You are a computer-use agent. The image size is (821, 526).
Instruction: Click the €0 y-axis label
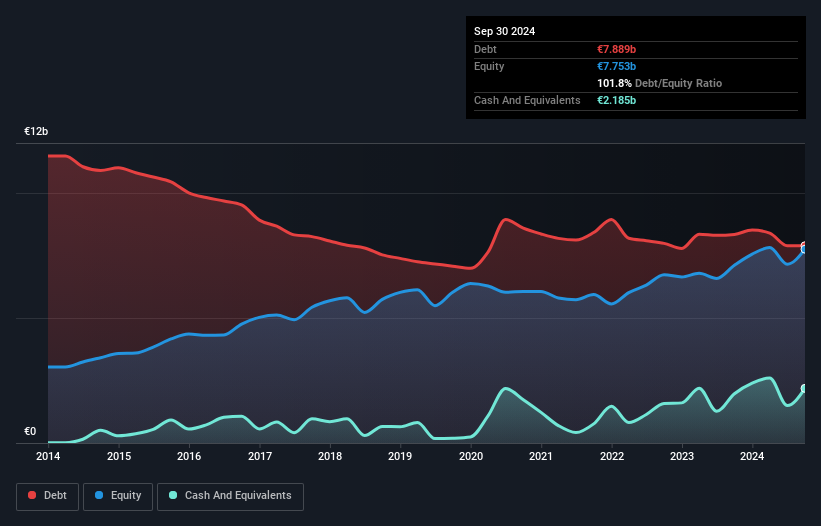coord(30,431)
